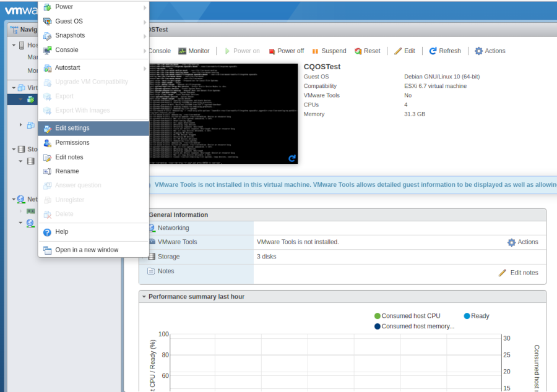Collapse Performance summary last hour panel
This screenshot has width=557, height=392.
[x=144, y=297]
